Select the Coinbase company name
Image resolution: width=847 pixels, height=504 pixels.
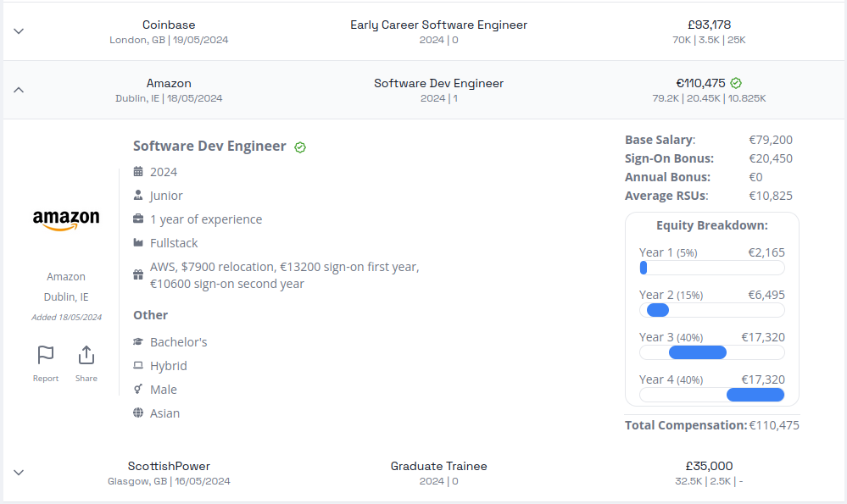169,25
